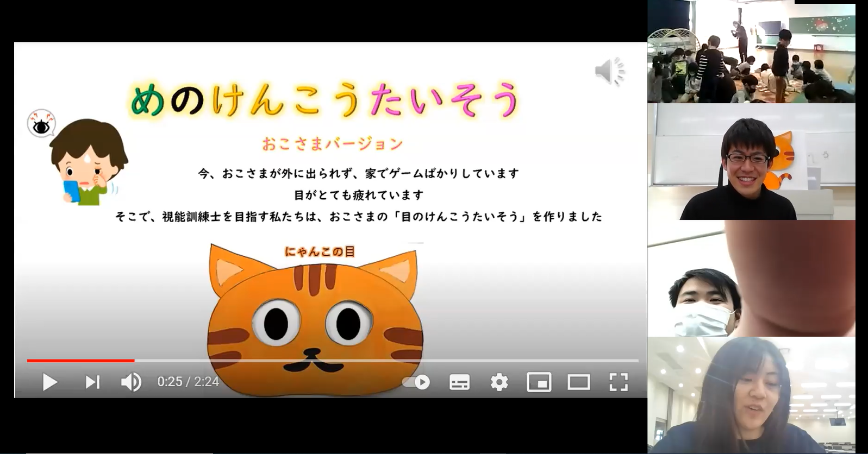Skip to the next video
This screenshot has height=454, width=868.
(x=92, y=382)
